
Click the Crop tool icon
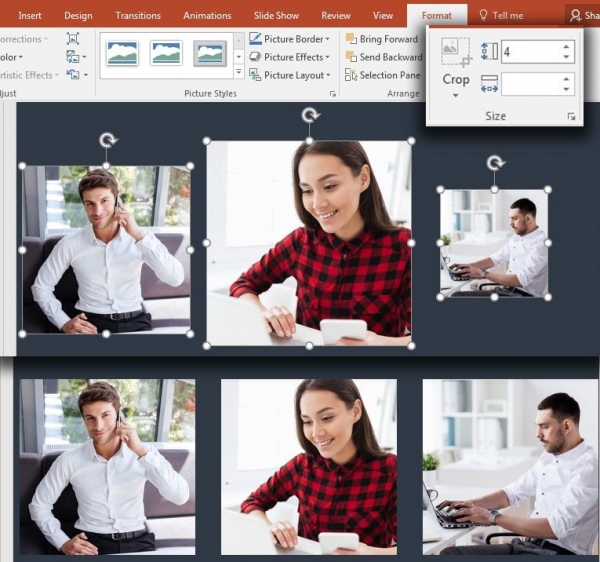[455, 52]
